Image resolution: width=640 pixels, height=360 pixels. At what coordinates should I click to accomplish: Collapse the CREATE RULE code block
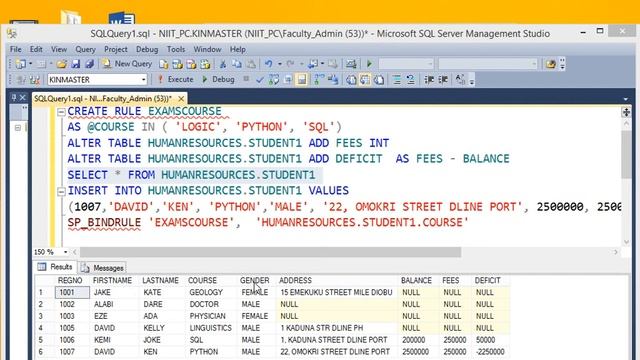tap(61, 112)
